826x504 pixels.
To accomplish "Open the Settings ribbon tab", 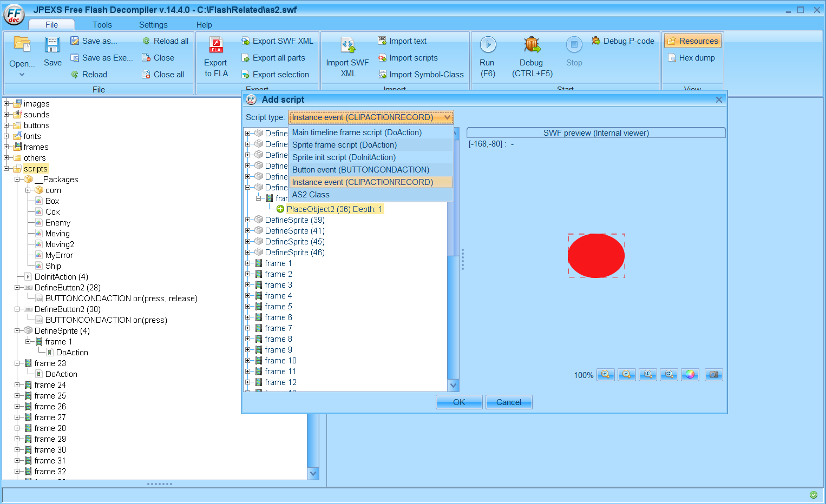I will point(153,25).
